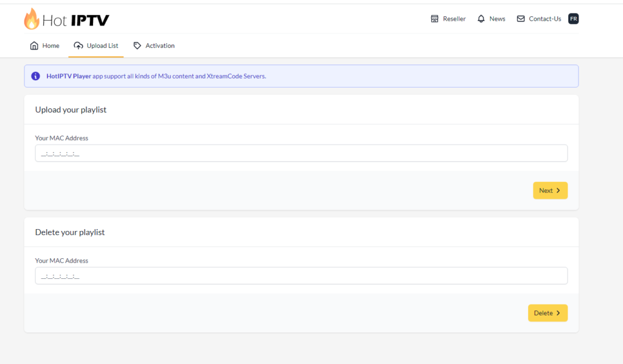Click the yellow Next button
Screen dimensions: 623x364
coord(550,191)
